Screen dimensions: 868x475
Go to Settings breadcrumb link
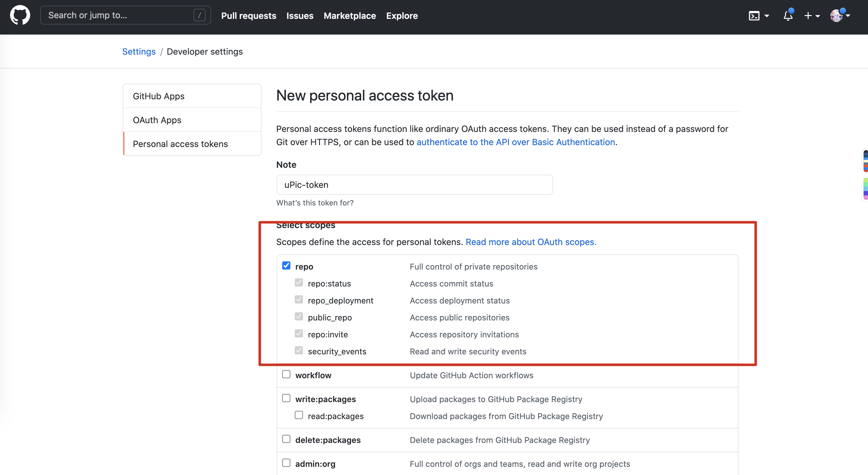coord(139,52)
